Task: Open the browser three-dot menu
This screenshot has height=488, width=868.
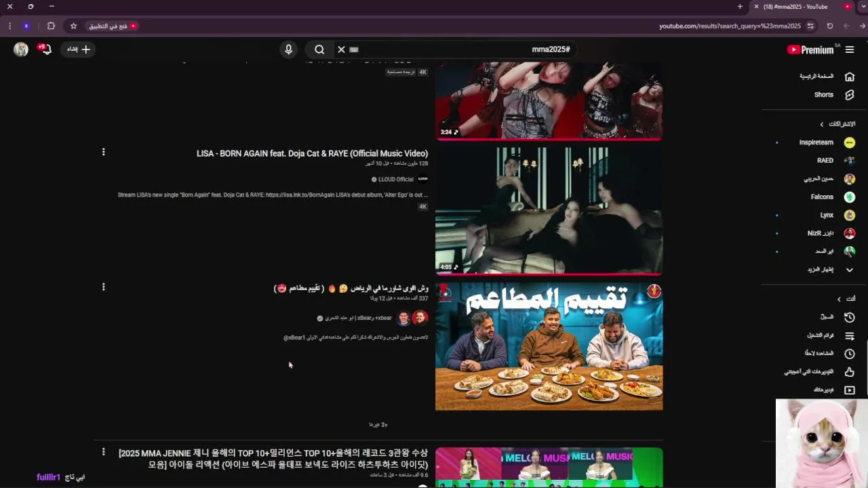Action: pos(9,26)
